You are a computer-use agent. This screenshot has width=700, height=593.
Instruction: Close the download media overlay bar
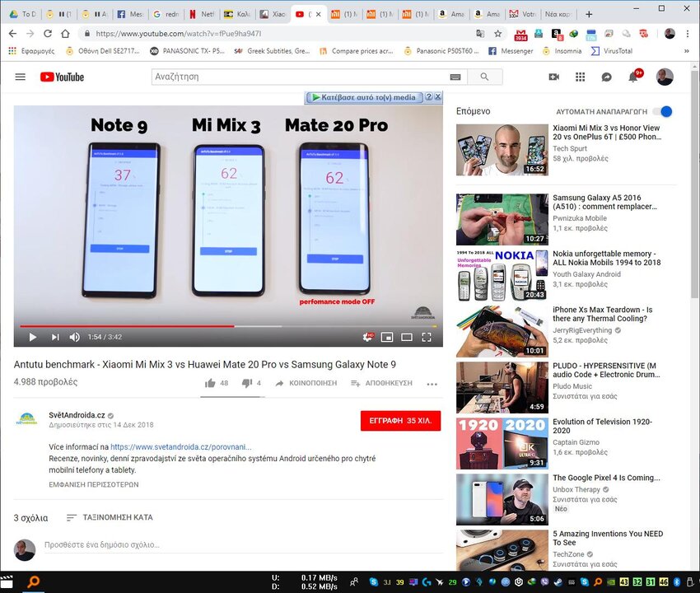[438, 96]
